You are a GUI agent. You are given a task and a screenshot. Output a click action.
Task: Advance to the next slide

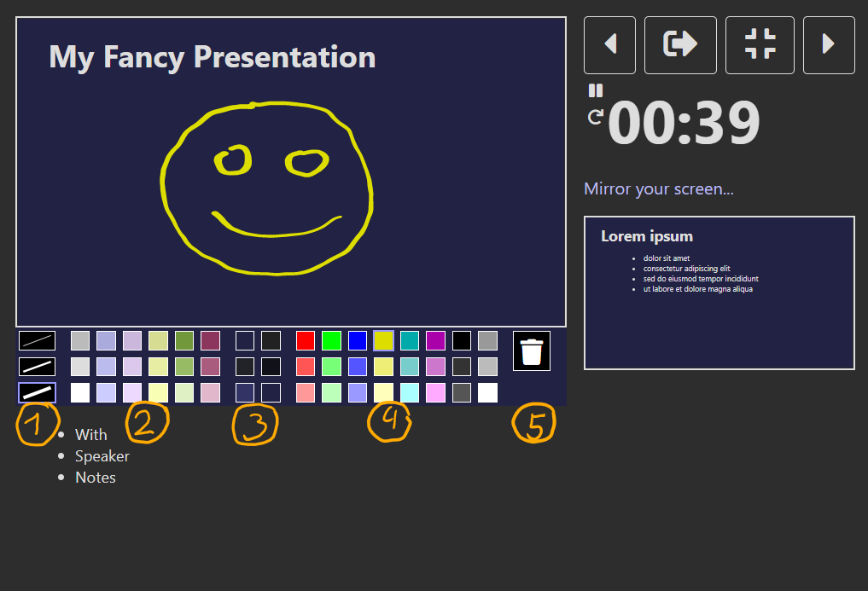(828, 44)
